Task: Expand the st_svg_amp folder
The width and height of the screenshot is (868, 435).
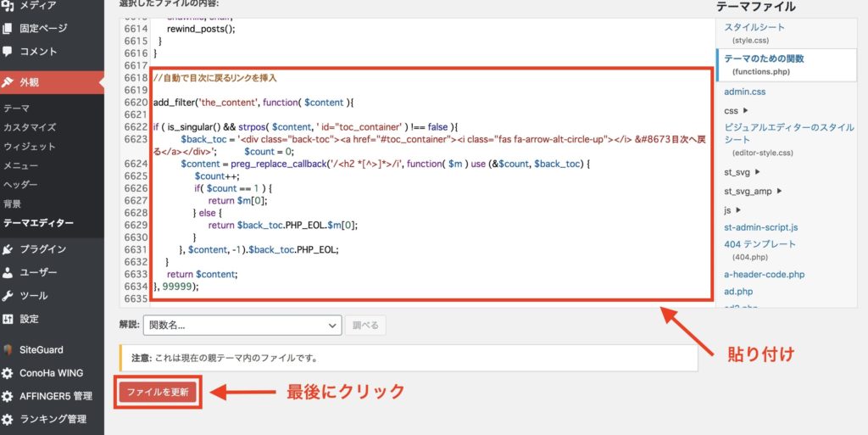Action: pyautogui.click(x=753, y=192)
